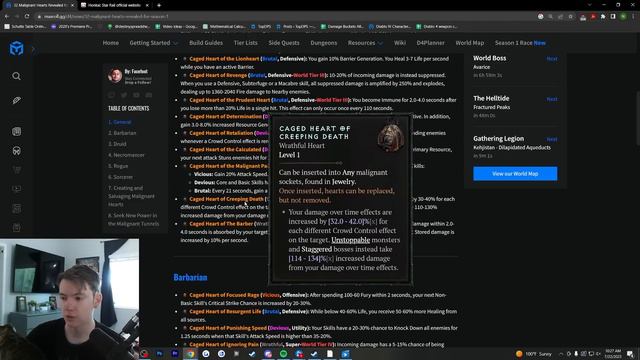Switch to the Honkai Star Rail tab
The height and width of the screenshot is (360, 640).
pyautogui.click(x=111, y=5)
